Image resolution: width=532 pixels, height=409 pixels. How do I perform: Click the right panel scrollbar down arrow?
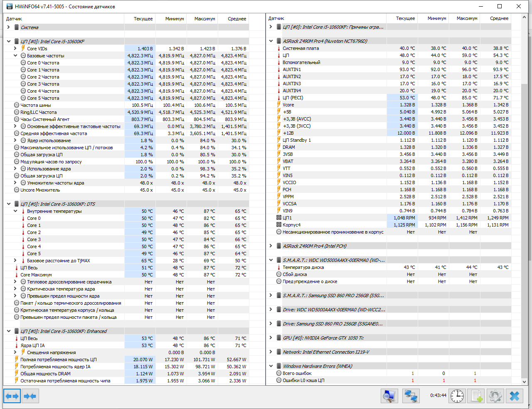coord(524,382)
